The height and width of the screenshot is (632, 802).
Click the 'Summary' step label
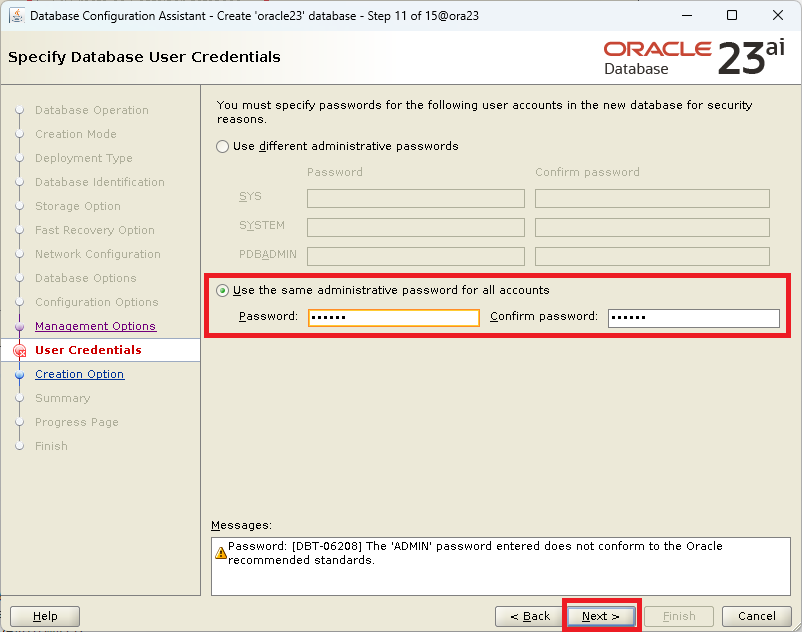tap(62, 398)
